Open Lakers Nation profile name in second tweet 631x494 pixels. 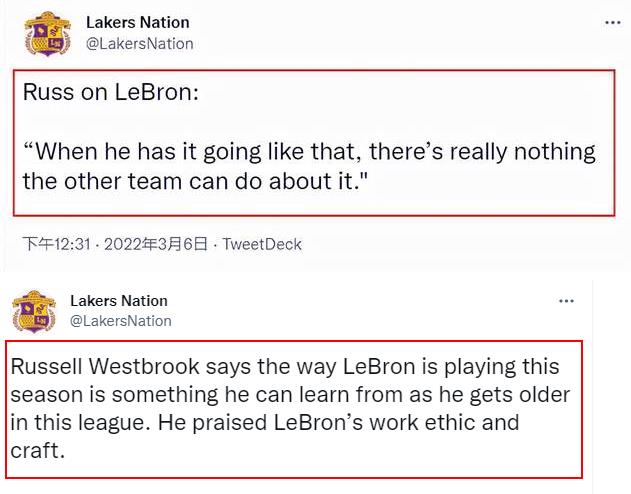click(119, 301)
